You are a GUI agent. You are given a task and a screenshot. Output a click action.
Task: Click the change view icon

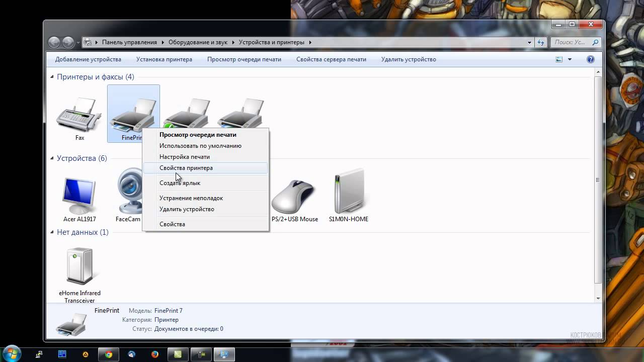559,59
